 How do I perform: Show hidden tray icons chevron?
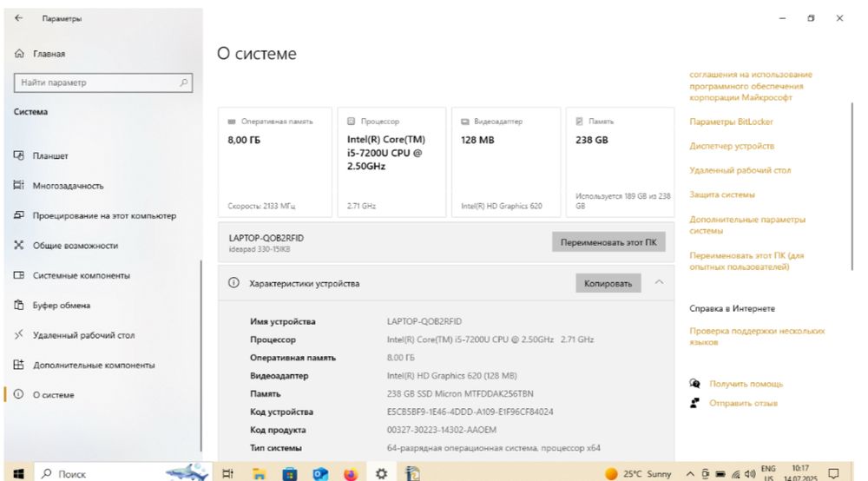pos(690,474)
